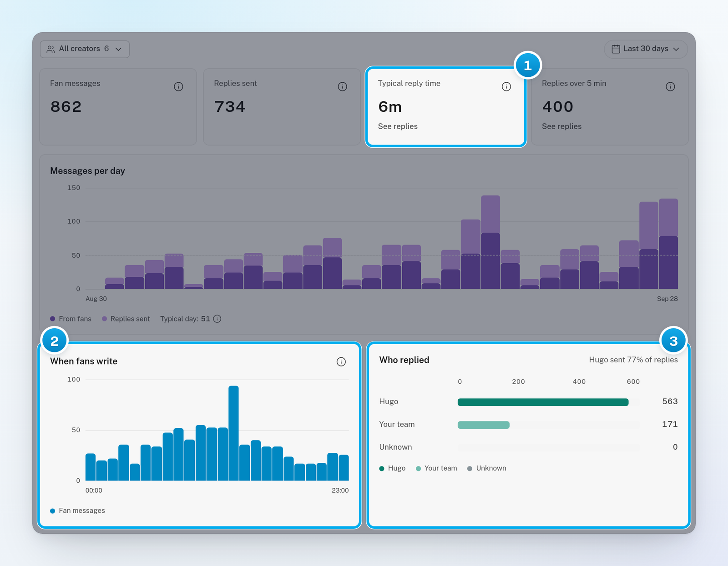Viewport: 728px width, 566px height.
Task: Click the 0 count in the Unknown row
Action: pos(675,447)
